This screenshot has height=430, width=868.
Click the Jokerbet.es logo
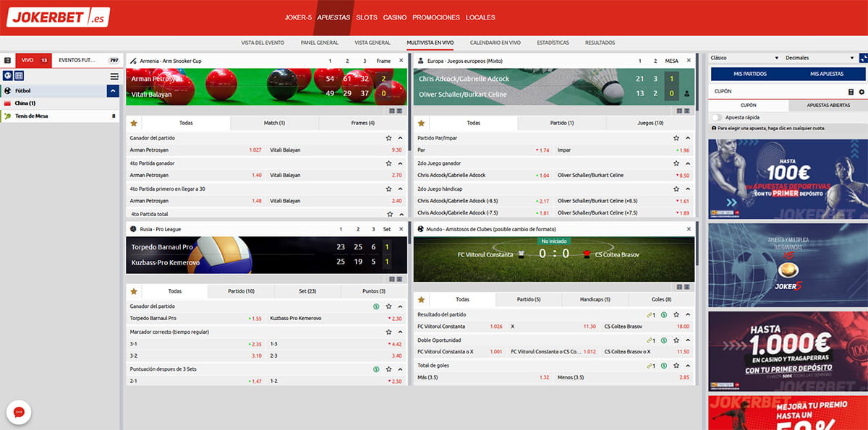click(59, 17)
